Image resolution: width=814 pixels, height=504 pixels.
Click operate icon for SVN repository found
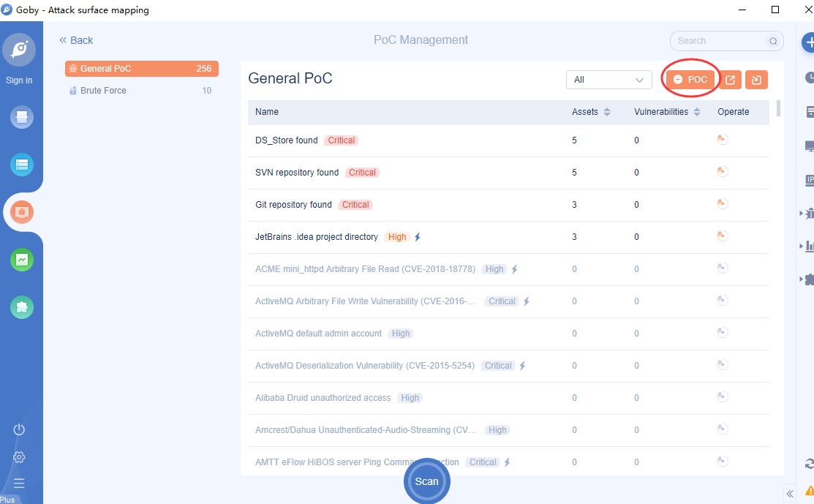(723, 172)
